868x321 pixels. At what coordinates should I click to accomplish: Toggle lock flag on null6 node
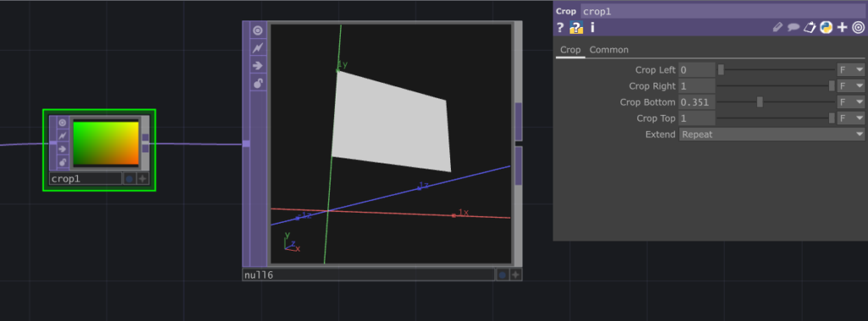tap(258, 84)
